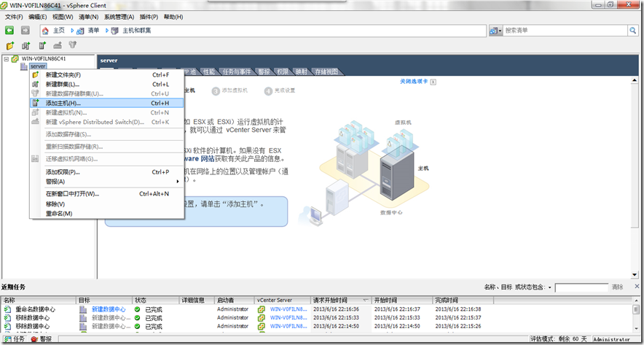Click main content scrollbar up arrow
This screenshot has height=345, width=644.
(x=635, y=80)
